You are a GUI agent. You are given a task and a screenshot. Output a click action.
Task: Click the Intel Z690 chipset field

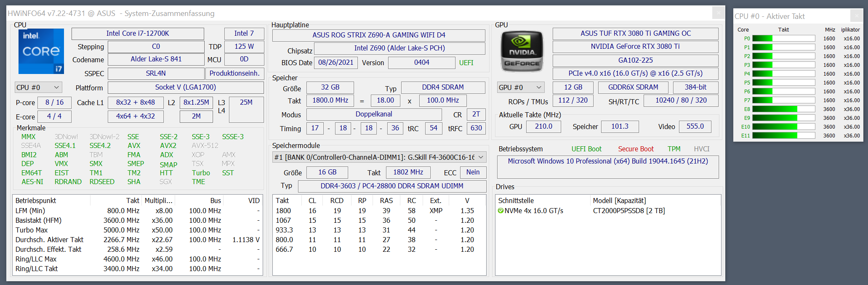pyautogui.click(x=399, y=48)
